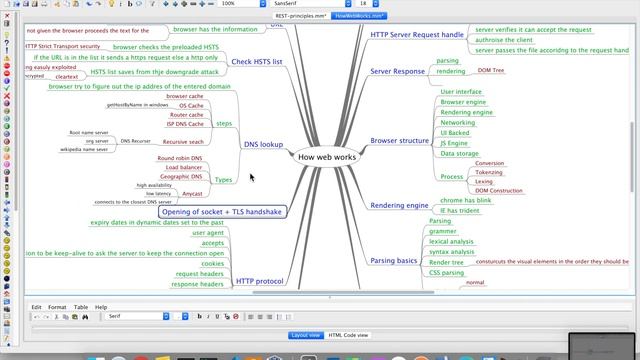Select the 'Browser structure' node
This screenshot has height=360, width=640.
pos(400,140)
